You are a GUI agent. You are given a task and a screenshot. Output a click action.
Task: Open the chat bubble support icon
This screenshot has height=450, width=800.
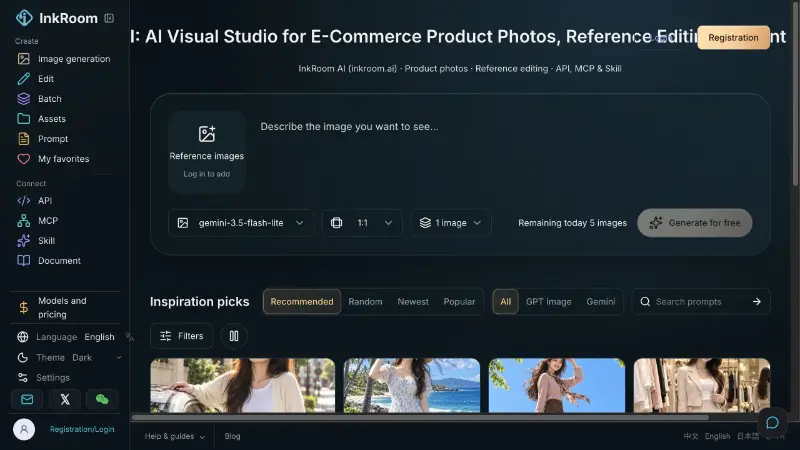pyautogui.click(x=772, y=422)
